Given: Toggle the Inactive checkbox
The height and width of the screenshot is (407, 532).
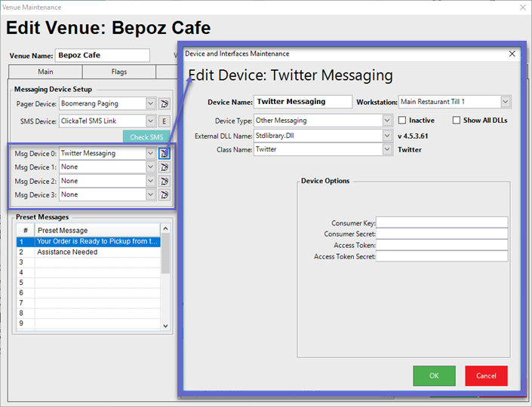Looking at the screenshot, I should tap(402, 121).
